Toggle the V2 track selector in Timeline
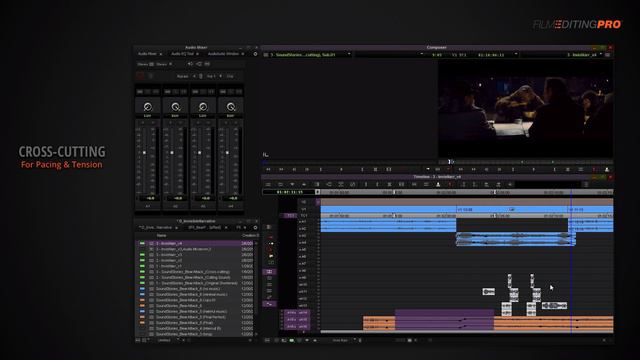Screen dimensions: 640x360 [303, 202]
